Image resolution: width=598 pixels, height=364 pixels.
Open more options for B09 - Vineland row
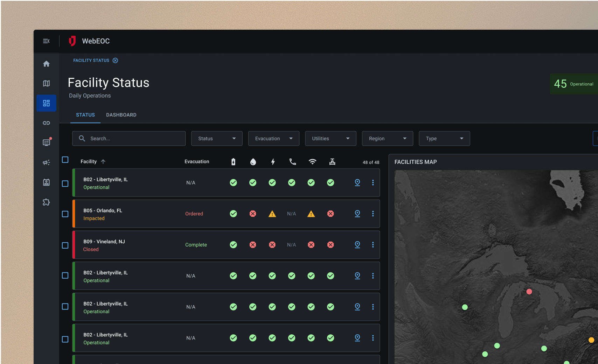[x=373, y=245]
